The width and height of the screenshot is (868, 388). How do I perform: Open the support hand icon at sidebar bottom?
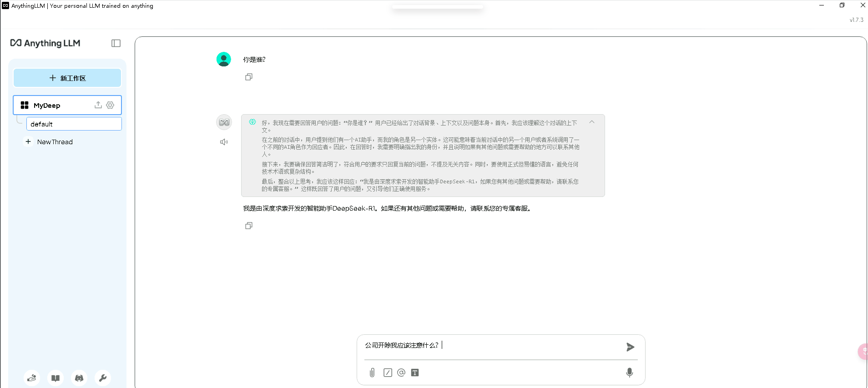pos(32,378)
